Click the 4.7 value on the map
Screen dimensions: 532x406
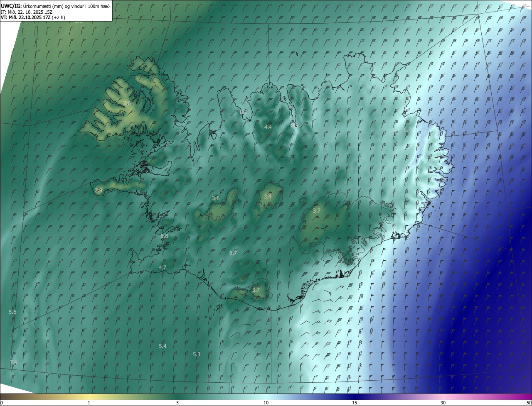pos(163,268)
